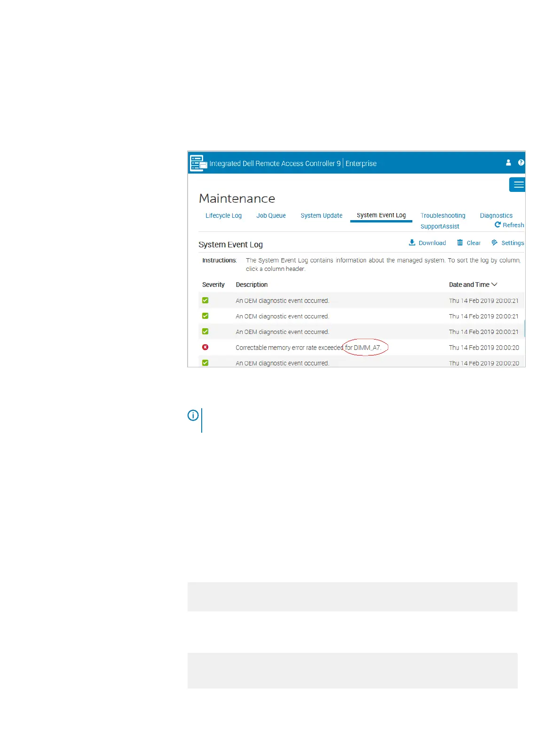560x745 pixels.
Task: Select the System Event Log tab
Action: 381,215
